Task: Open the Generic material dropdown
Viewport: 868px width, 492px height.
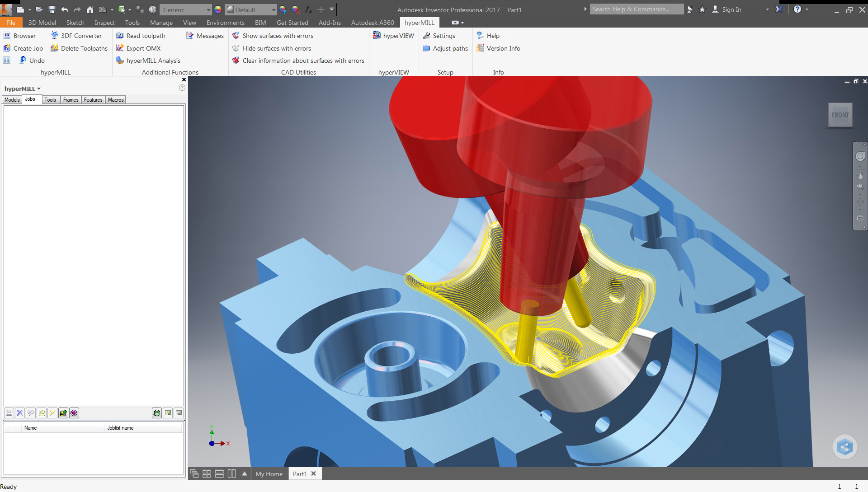Action: click(208, 9)
